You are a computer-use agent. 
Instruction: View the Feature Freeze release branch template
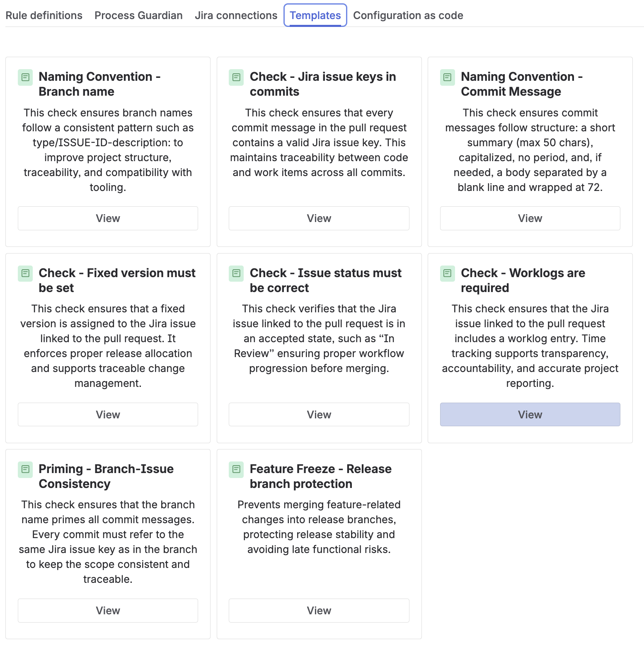[x=319, y=611]
